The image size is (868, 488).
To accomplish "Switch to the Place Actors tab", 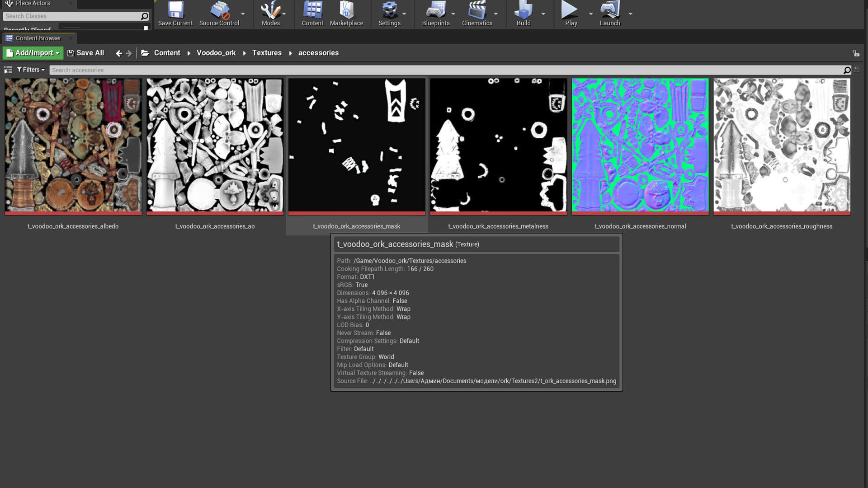I will [x=33, y=4].
